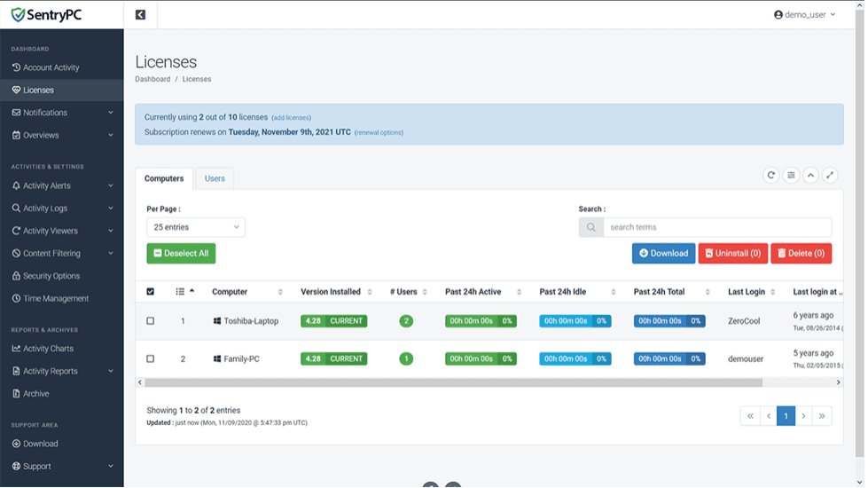Screen dimensions: 868x488
Task: Click the add licenses link
Action: (x=291, y=118)
